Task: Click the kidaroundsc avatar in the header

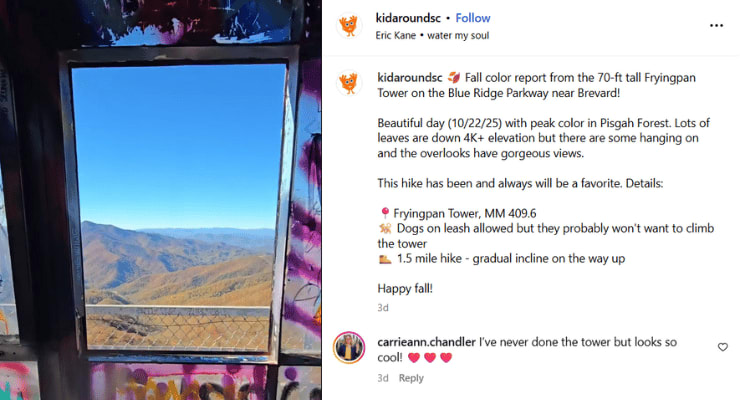Action: click(x=349, y=25)
